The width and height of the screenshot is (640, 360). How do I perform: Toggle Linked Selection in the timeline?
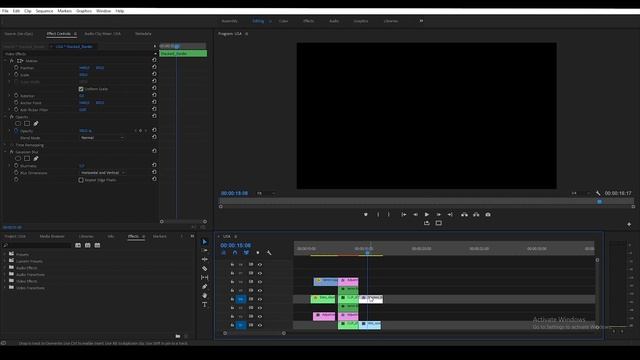coord(246,253)
